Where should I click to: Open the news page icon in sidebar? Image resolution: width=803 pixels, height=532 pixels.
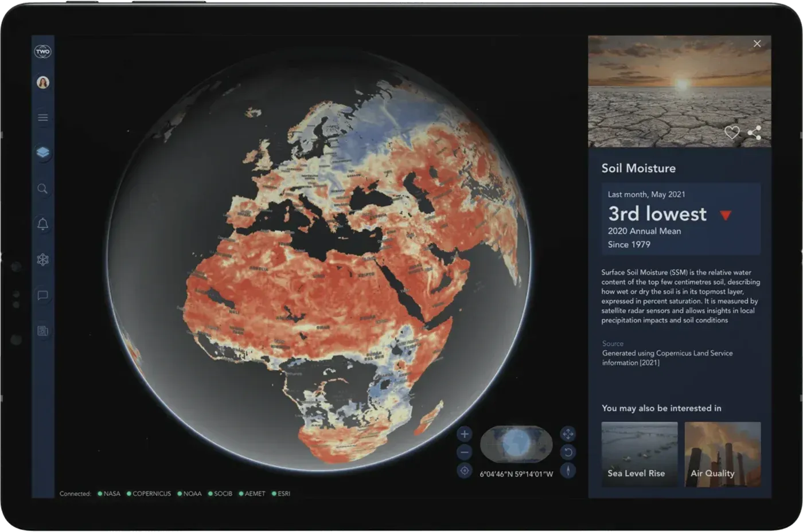(x=42, y=331)
